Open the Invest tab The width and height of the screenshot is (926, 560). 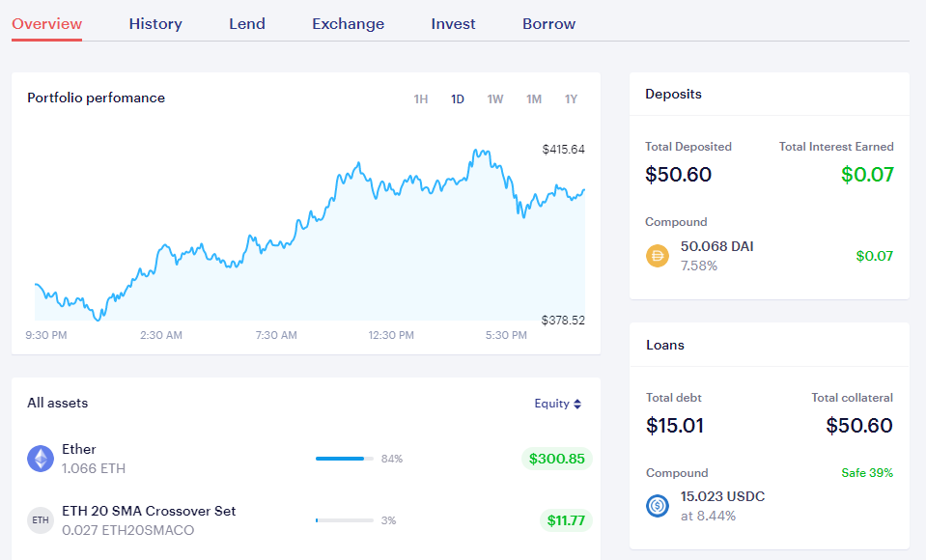coord(453,23)
